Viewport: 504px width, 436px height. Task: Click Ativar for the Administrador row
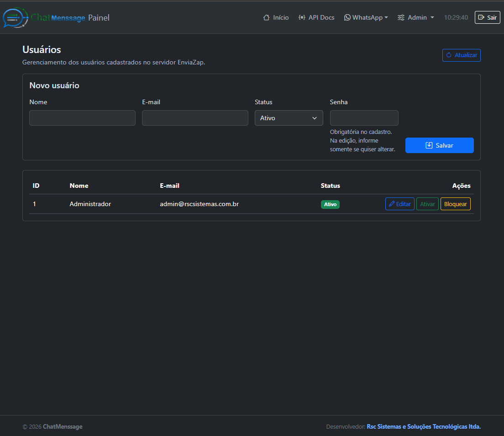pos(427,204)
